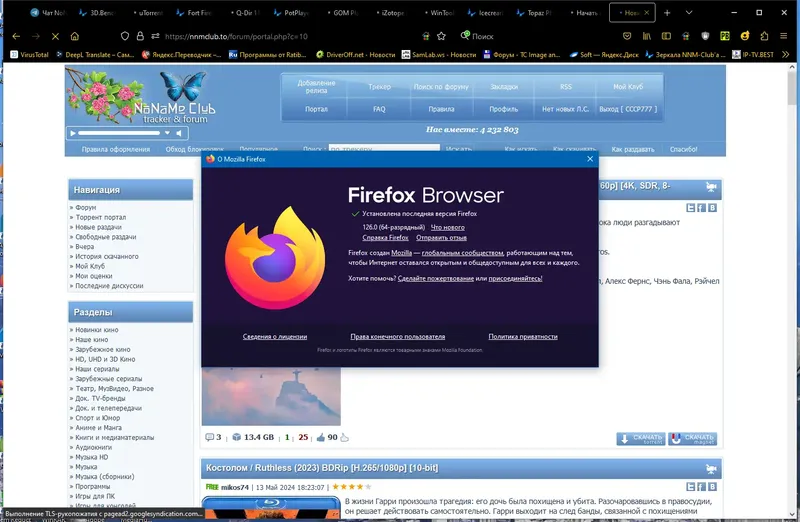The width and height of the screenshot is (800, 522).
Task: Open 'Добавление релиза' site menu button
Action: [316, 87]
